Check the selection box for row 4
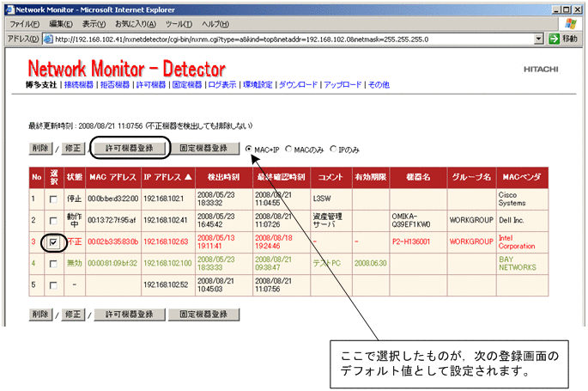588x391 pixels. click(x=53, y=264)
